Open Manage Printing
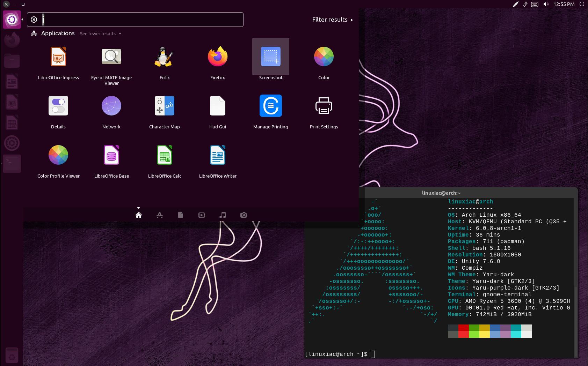Viewport: 588px width, 366px height. click(271, 112)
